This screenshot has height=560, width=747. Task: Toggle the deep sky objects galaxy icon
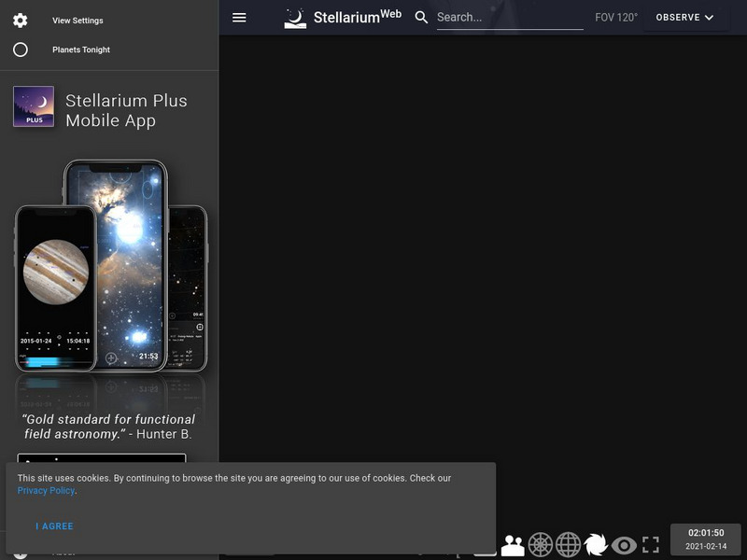596,544
